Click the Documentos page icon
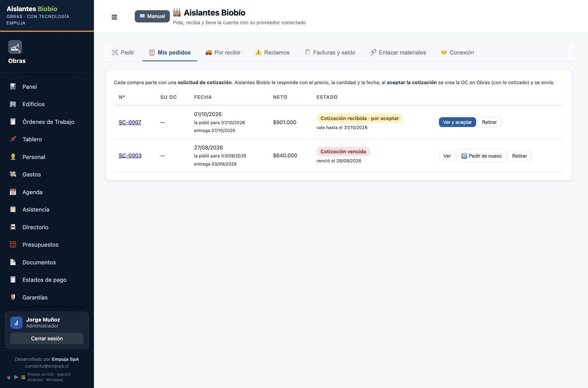The width and height of the screenshot is (588, 388). click(x=13, y=262)
